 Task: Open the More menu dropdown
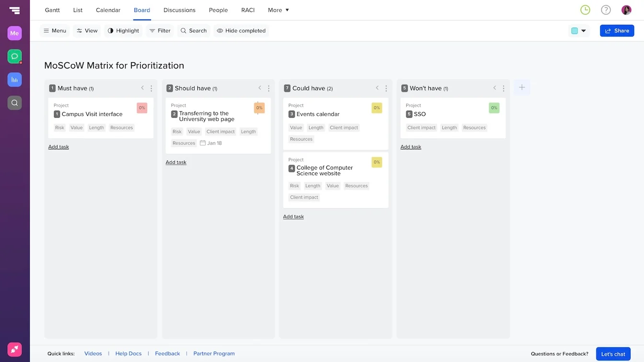click(x=278, y=10)
